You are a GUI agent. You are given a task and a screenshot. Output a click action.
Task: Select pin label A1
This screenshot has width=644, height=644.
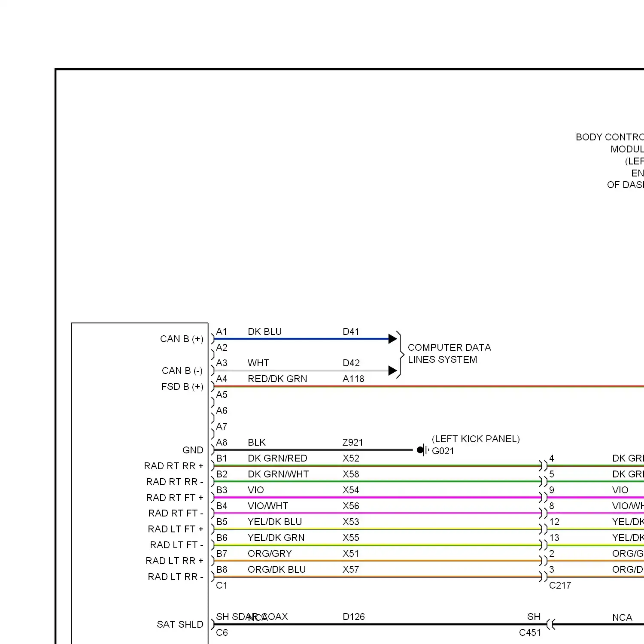[222, 331]
